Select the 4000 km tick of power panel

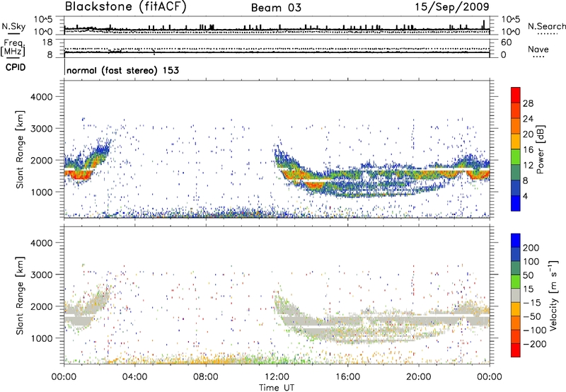(41, 97)
